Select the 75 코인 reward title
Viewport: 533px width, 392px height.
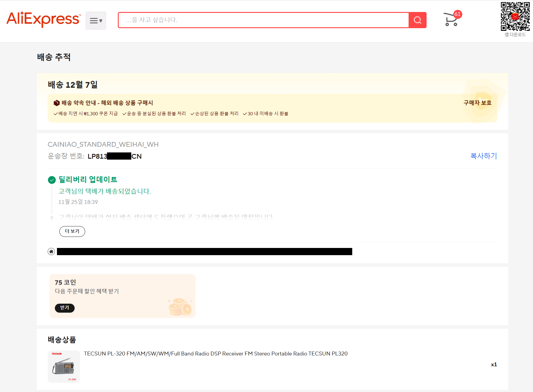tap(65, 282)
